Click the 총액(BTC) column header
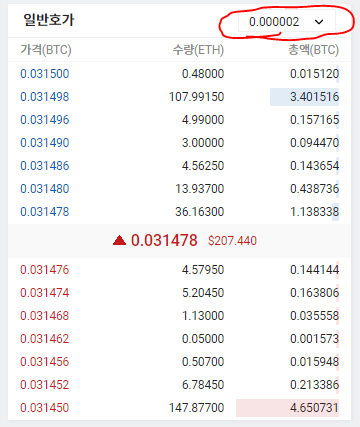The image size is (360, 427). click(x=313, y=50)
